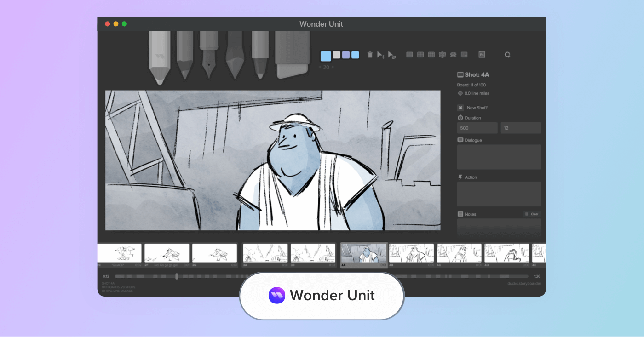Toggle onion skin with the layers icon
Screen dimensions: 644x337
(x=453, y=54)
